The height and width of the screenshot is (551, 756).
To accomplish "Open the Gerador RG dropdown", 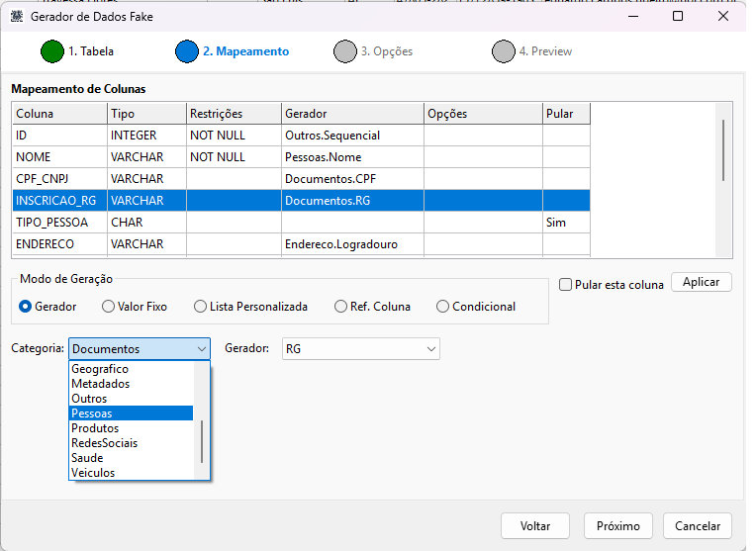I will [x=360, y=349].
